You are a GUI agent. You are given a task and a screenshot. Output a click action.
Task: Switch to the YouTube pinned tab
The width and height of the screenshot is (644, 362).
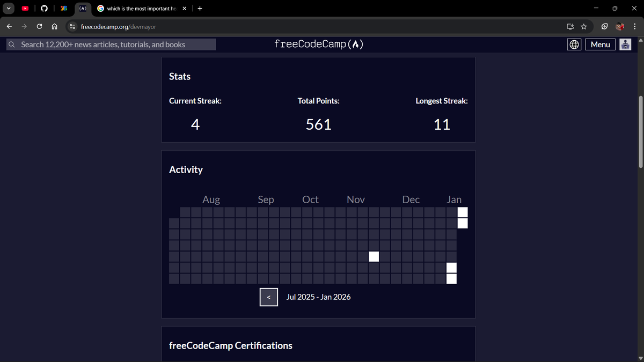[x=25, y=9]
